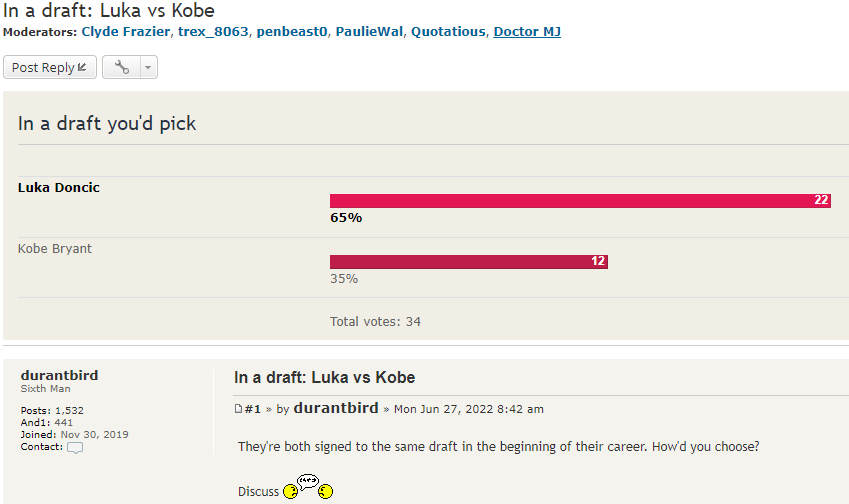Click the Post Reply button
Screen dimensions: 849x504
50,68
